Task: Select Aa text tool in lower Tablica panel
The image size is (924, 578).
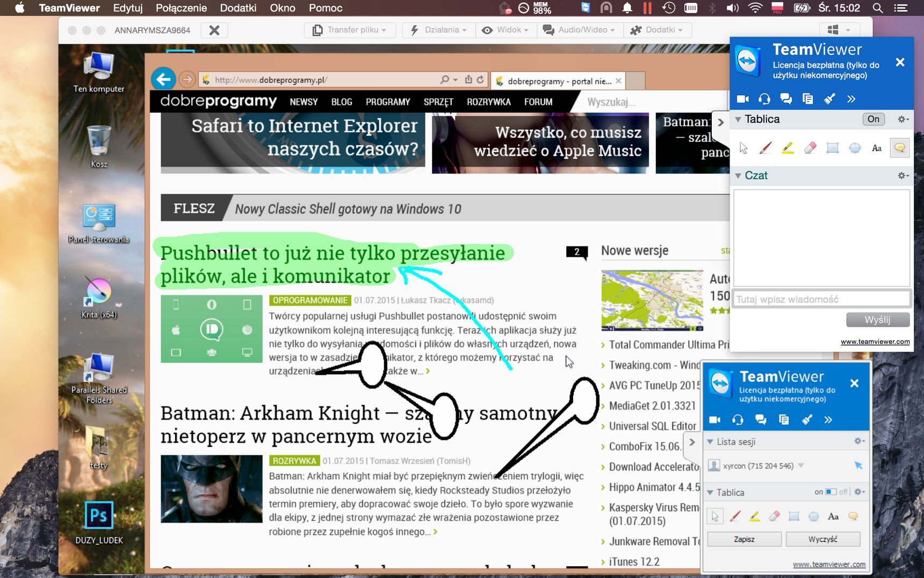Action: click(833, 517)
